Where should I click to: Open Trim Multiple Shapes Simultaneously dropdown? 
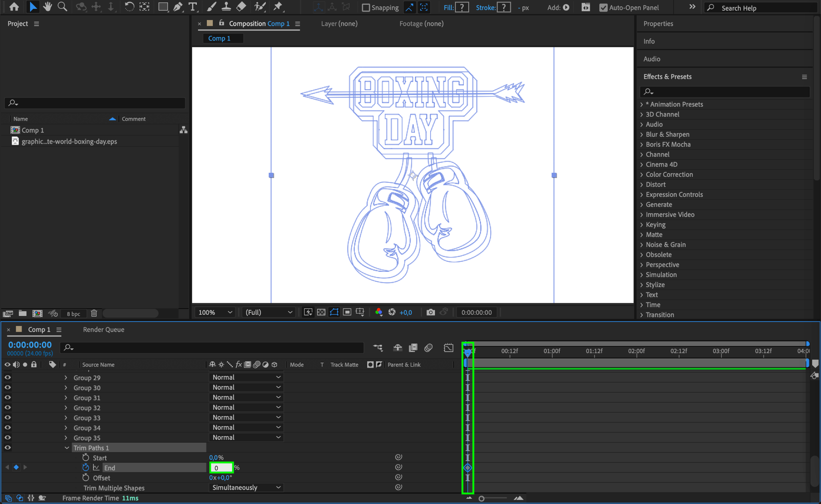(246, 488)
